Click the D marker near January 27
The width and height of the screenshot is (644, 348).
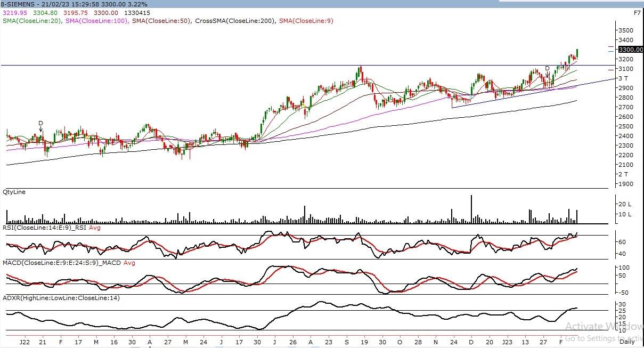click(x=547, y=69)
